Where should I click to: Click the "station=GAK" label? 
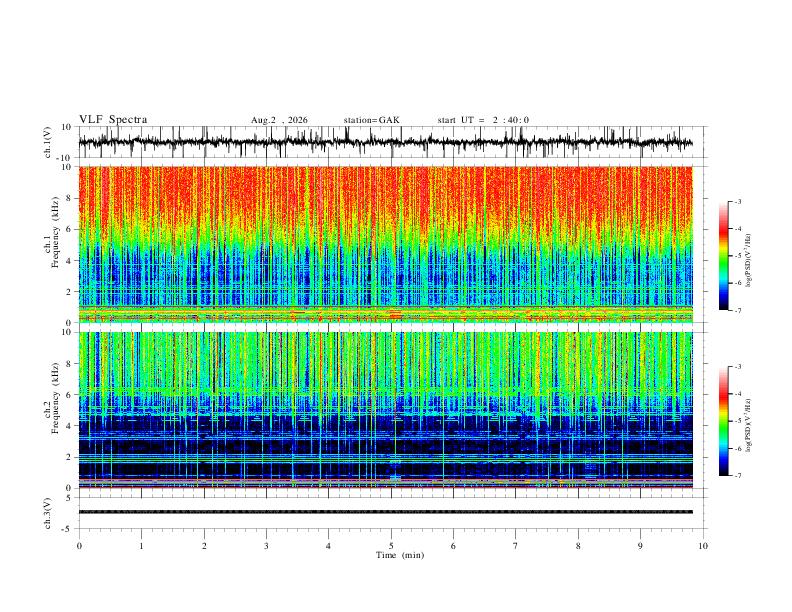[x=371, y=120]
